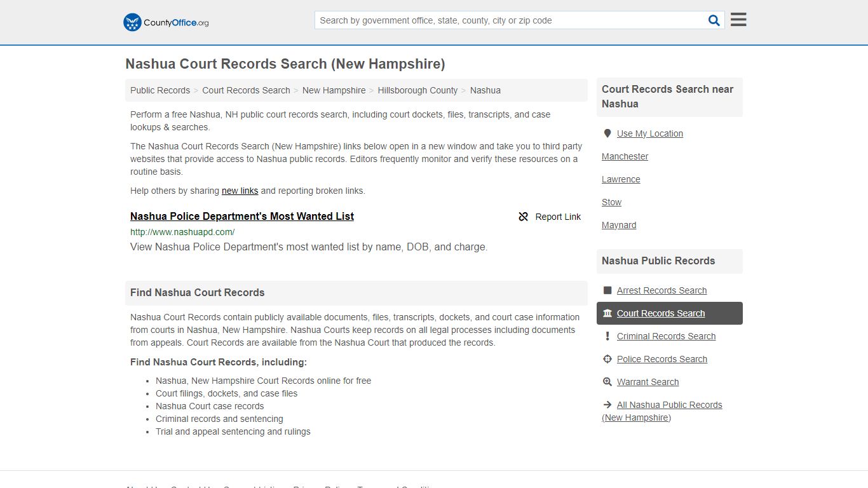Open the hamburger menu icon
This screenshot has height=488, width=868.
738,20
